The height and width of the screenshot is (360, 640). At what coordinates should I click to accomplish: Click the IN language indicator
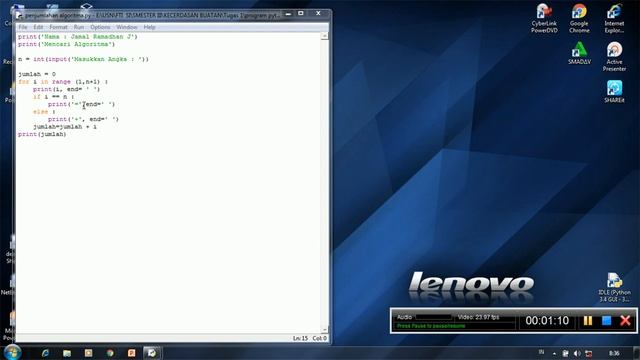(541, 352)
